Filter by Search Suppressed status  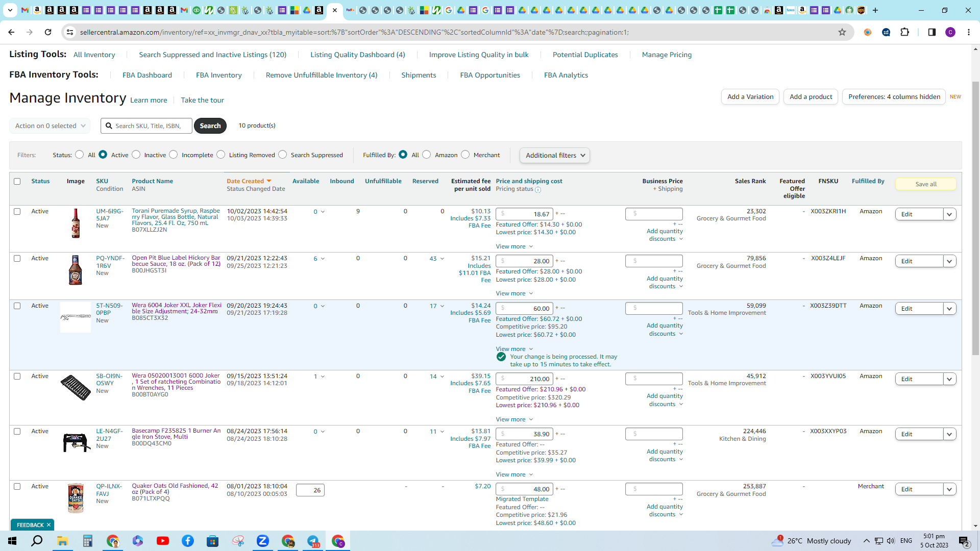283,155
